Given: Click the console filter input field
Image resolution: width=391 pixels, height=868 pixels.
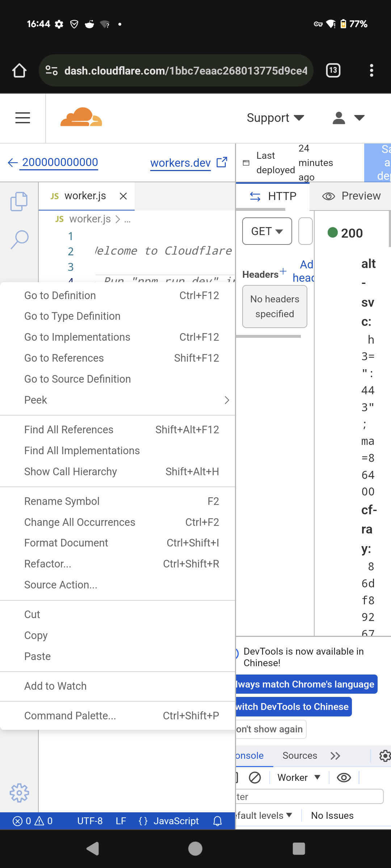Looking at the screenshot, I should (x=310, y=796).
